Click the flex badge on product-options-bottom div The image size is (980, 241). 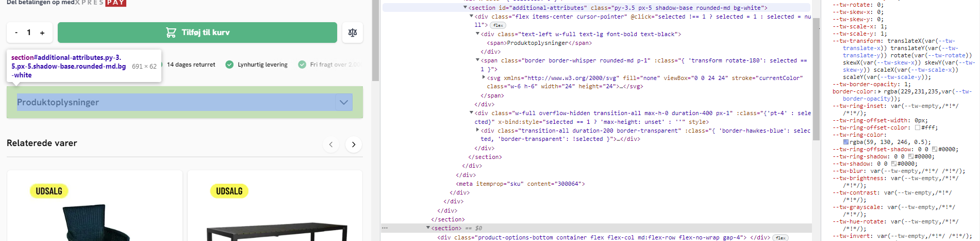pyautogui.click(x=780, y=238)
